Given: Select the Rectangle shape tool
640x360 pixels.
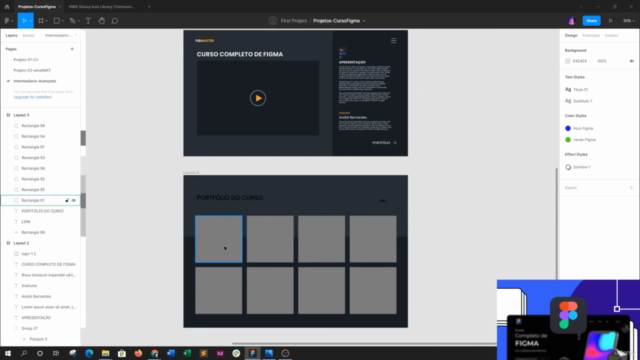Looking at the screenshot, I should [x=57, y=20].
